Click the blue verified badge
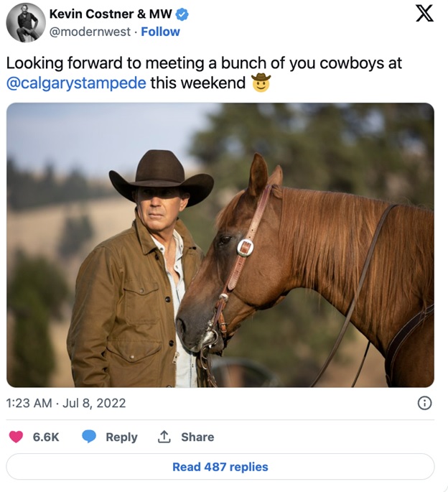The height and width of the screenshot is (492, 448). coord(184,14)
